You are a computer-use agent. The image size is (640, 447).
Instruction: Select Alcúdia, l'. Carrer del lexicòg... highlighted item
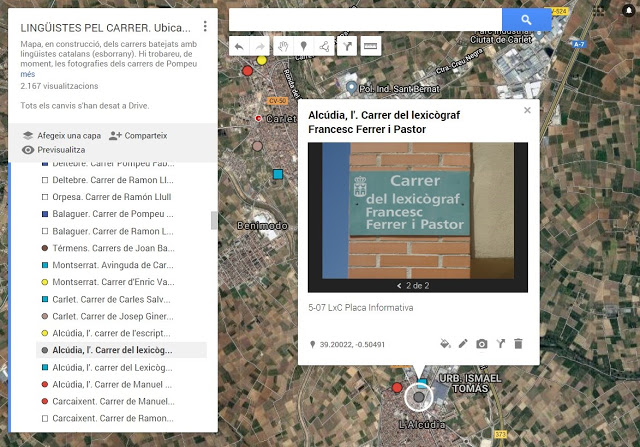(122, 350)
